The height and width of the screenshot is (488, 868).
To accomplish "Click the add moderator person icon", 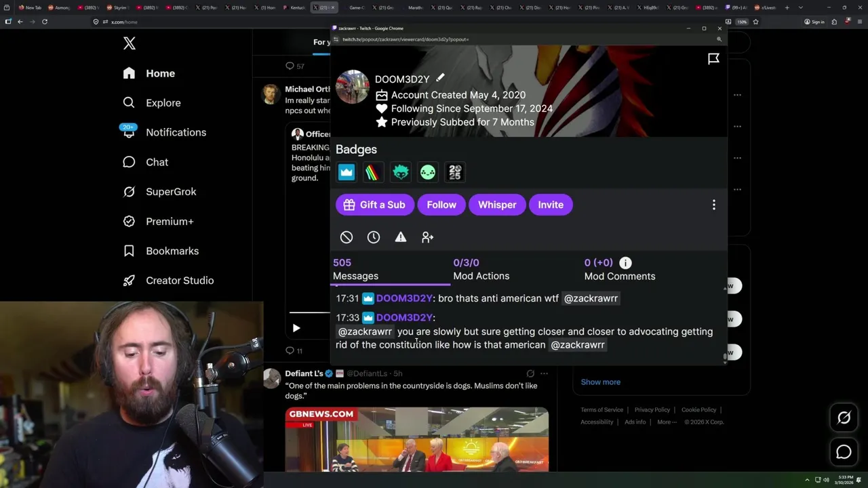I will tap(427, 237).
